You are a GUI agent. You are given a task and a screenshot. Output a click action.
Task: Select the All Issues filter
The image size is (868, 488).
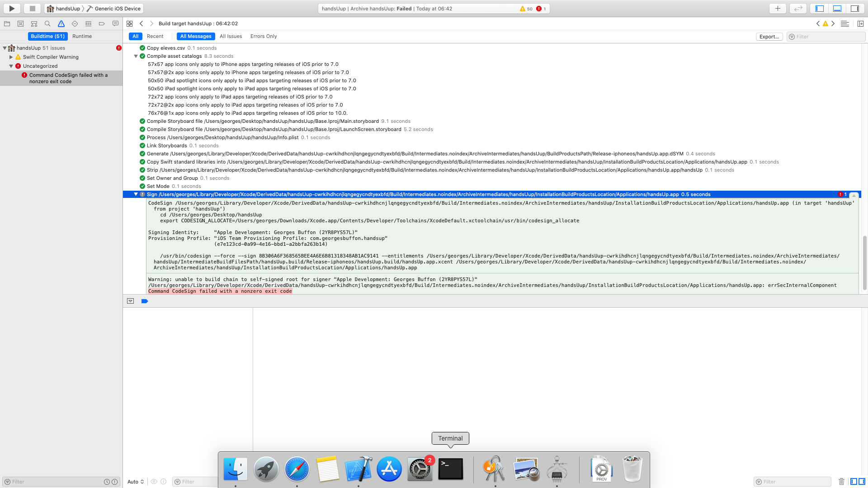[231, 36]
